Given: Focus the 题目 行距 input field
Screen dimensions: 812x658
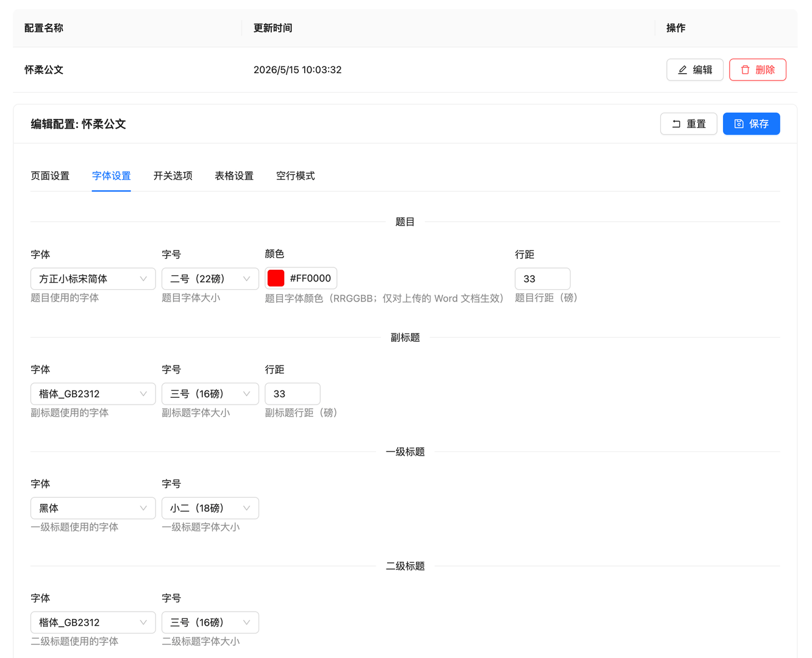Looking at the screenshot, I should pyautogui.click(x=543, y=279).
